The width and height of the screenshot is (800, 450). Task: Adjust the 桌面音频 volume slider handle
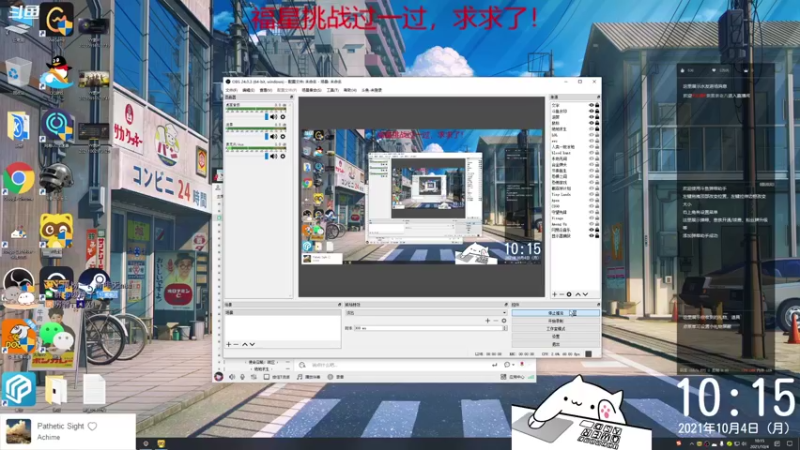tap(266, 117)
